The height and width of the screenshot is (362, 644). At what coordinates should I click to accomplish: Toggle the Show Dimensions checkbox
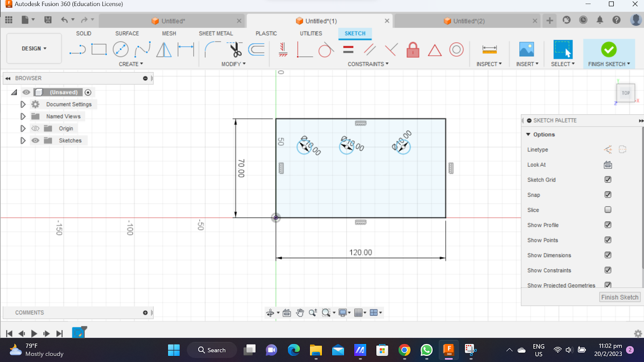(608, 255)
